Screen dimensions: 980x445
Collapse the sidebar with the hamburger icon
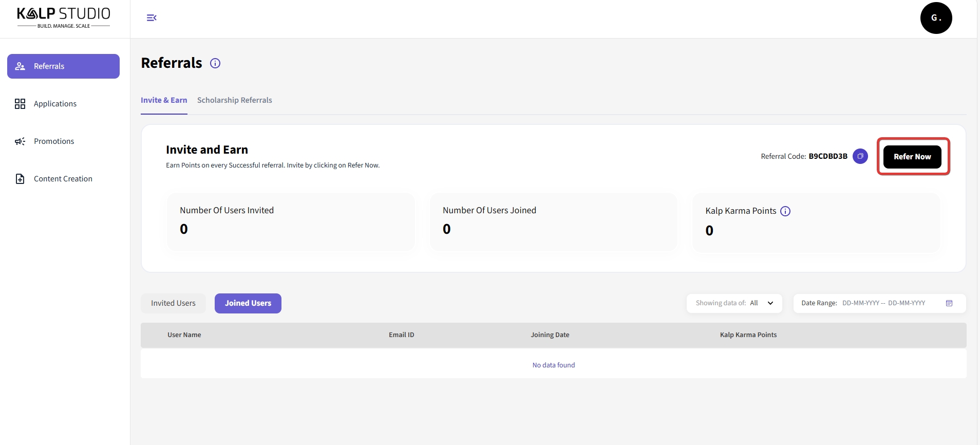pyautogui.click(x=152, y=18)
